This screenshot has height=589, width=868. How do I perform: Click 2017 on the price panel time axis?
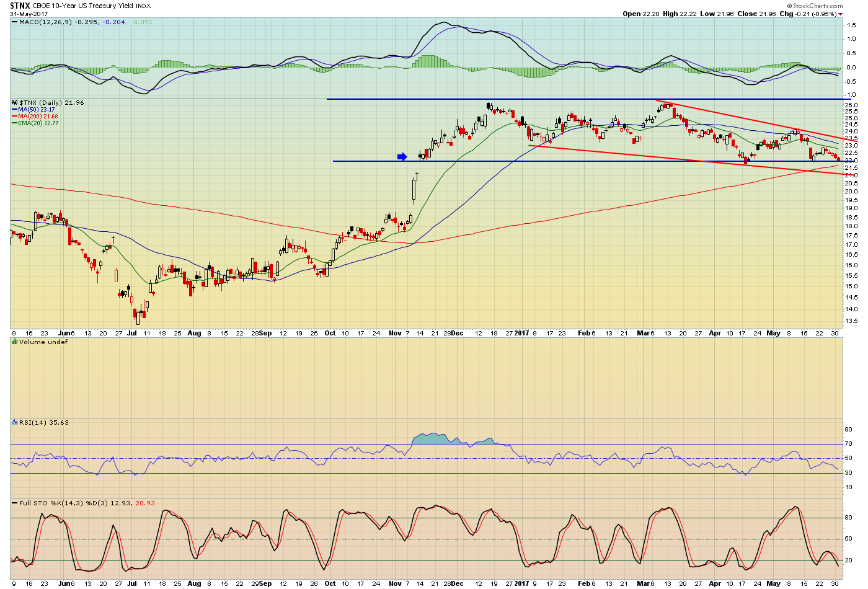(x=522, y=333)
